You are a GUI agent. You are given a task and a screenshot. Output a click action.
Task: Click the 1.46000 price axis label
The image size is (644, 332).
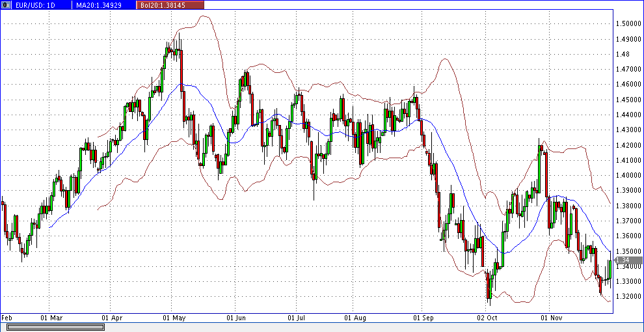(x=628, y=85)
